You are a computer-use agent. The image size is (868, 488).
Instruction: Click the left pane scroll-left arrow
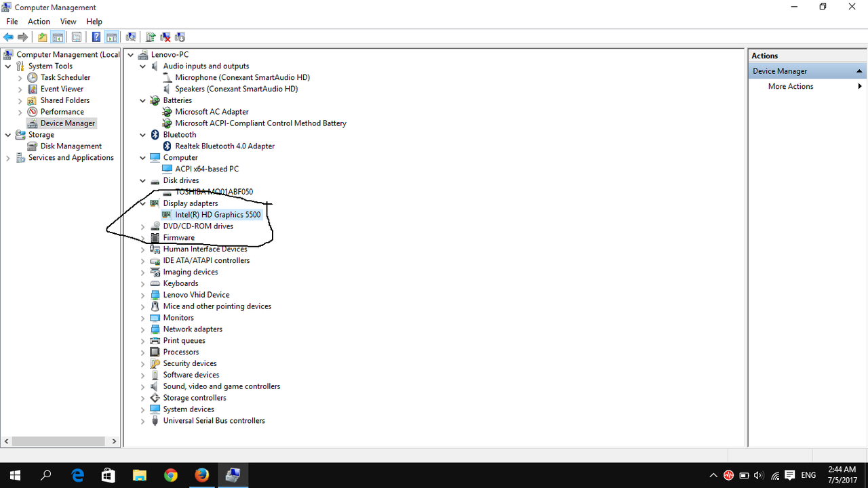point(7,441)
